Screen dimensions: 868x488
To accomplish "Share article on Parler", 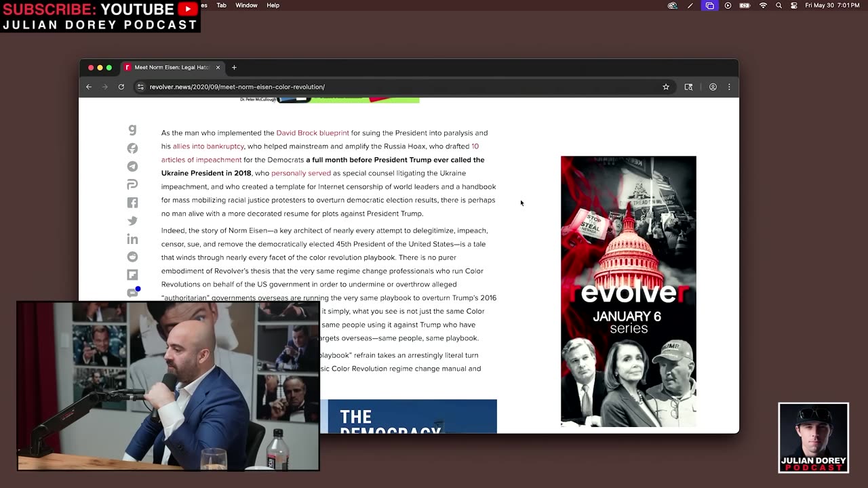I will (x=132, y=184).
